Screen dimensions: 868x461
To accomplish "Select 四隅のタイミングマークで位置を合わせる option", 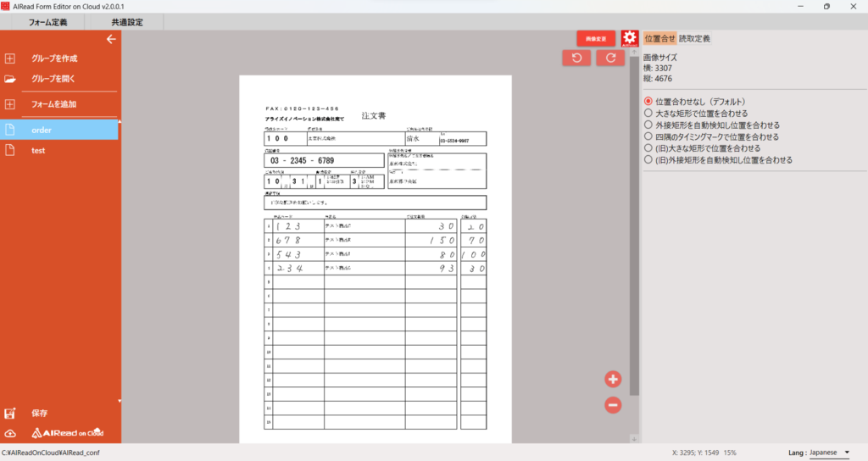I will [648, 136].
